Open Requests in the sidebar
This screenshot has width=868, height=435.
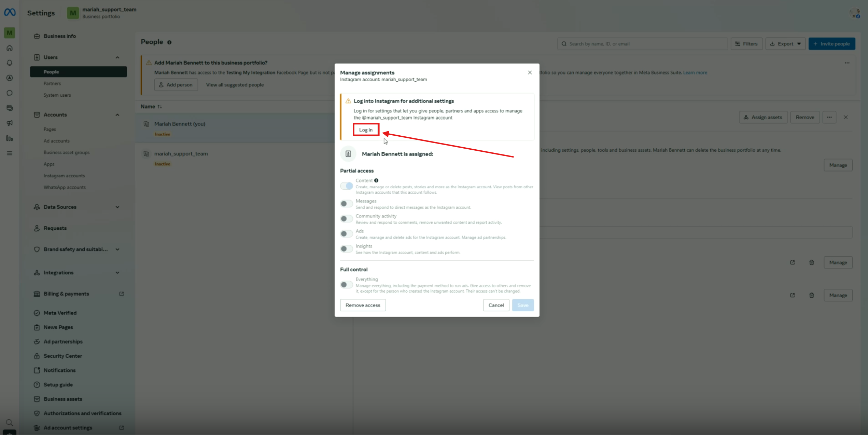(x=55, y=228)
